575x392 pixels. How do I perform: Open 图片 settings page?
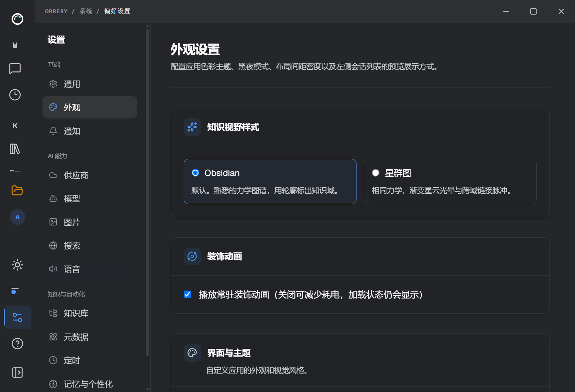click(x=90, y=222)
